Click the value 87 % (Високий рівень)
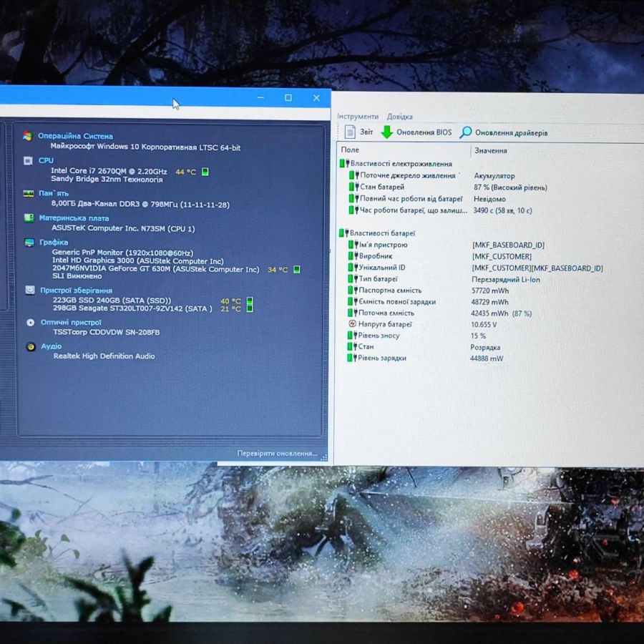Image resolution: width=644 pixels, height=644 pixels. (510, 187)
